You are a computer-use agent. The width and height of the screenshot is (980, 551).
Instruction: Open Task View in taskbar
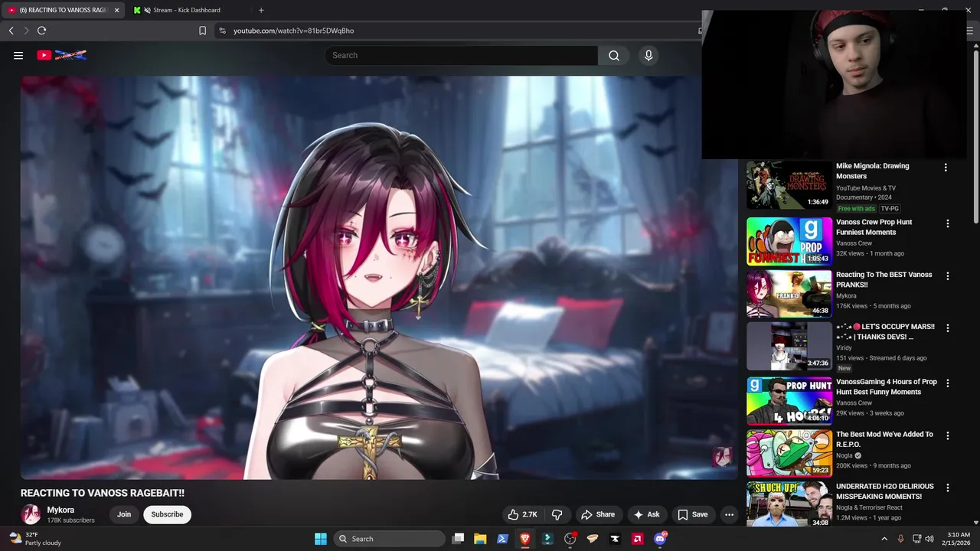click(458, 539)
